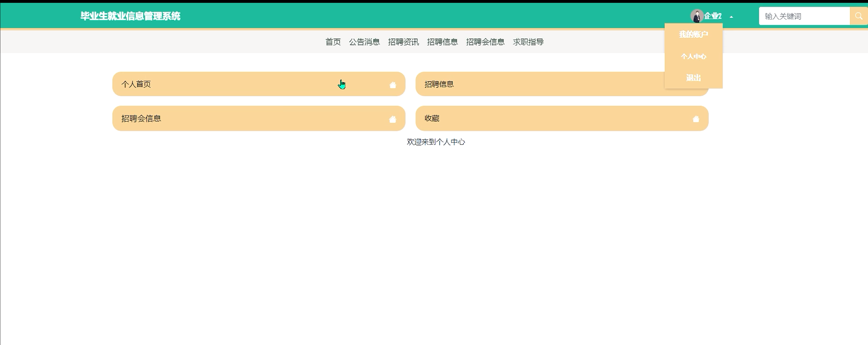This screenshot has height=345, width=868.
Task: Click home icon in 个人首页 card
Action: point(393,85)
